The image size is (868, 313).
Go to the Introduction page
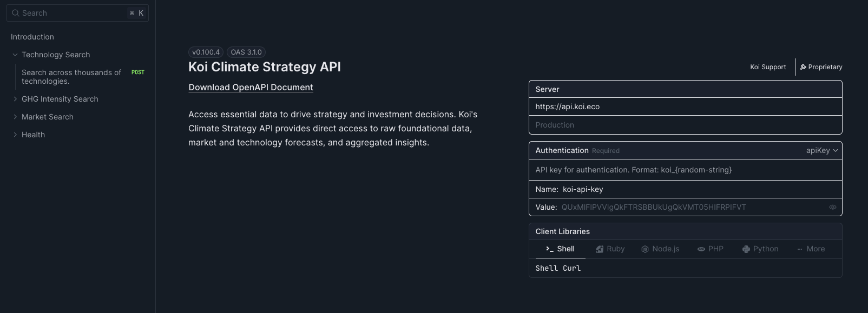[32, 37]
